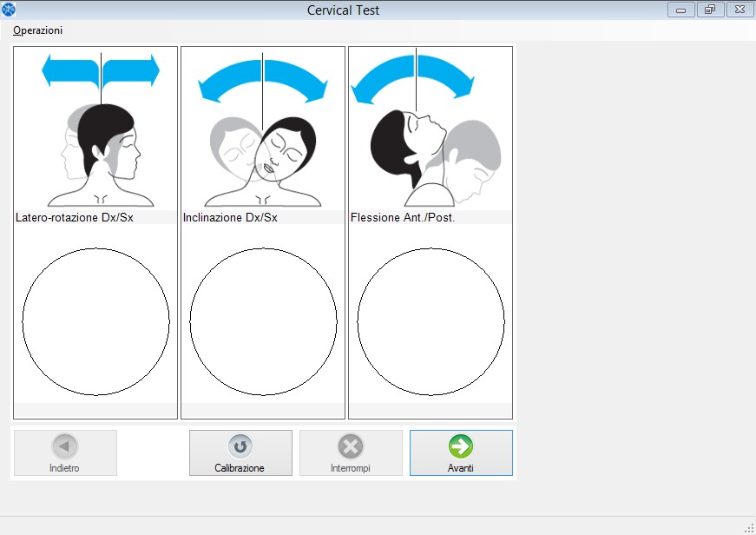Viewport: 756px width, 535px height.
Task: Minimize the Cervical Test window
Action: click(680, 10)
